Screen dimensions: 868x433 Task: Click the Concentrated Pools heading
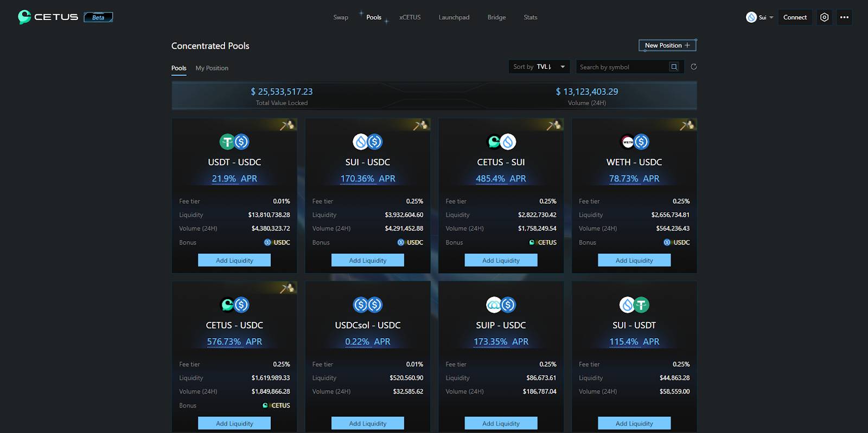210,46
